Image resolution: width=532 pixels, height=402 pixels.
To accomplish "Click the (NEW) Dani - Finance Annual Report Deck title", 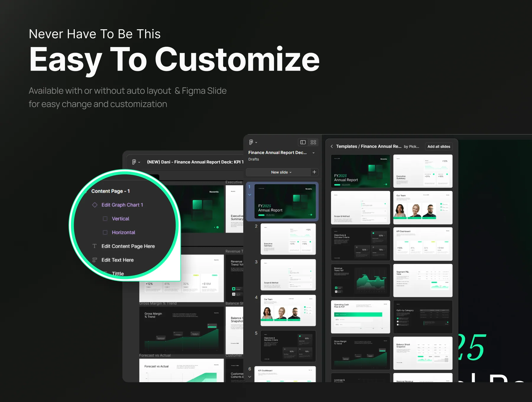I will pos(195,162).
